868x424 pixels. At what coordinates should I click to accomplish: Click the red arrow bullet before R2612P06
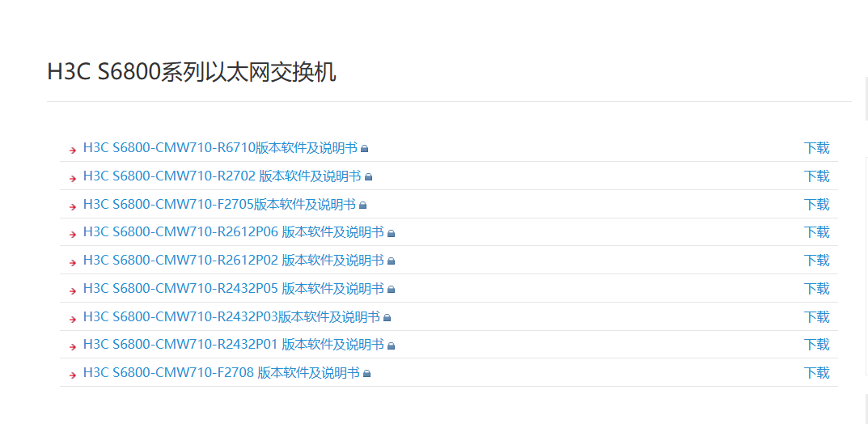pos(73,235)
